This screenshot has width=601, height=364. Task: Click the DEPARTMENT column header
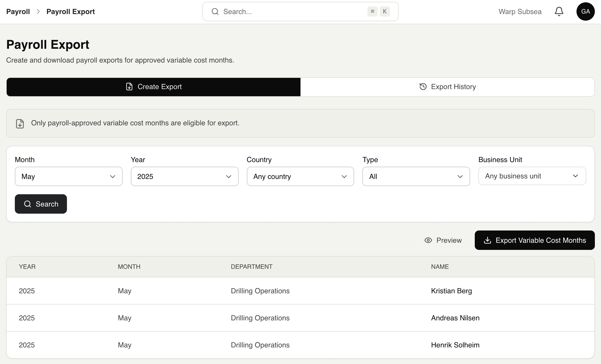click(252, 267)
